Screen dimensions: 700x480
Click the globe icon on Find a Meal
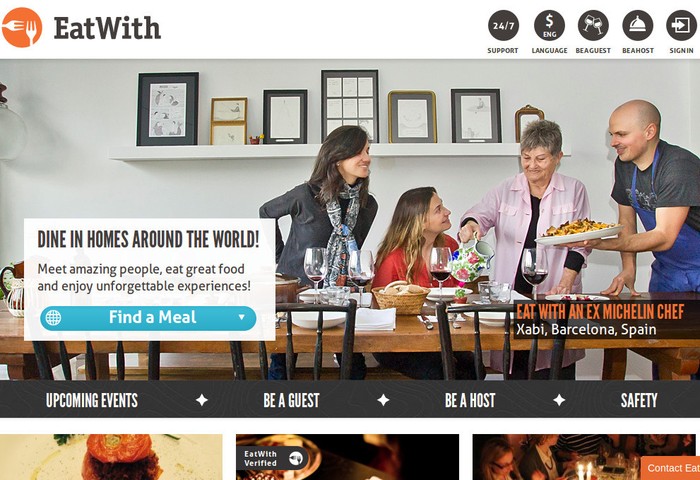tap(53, 318)
